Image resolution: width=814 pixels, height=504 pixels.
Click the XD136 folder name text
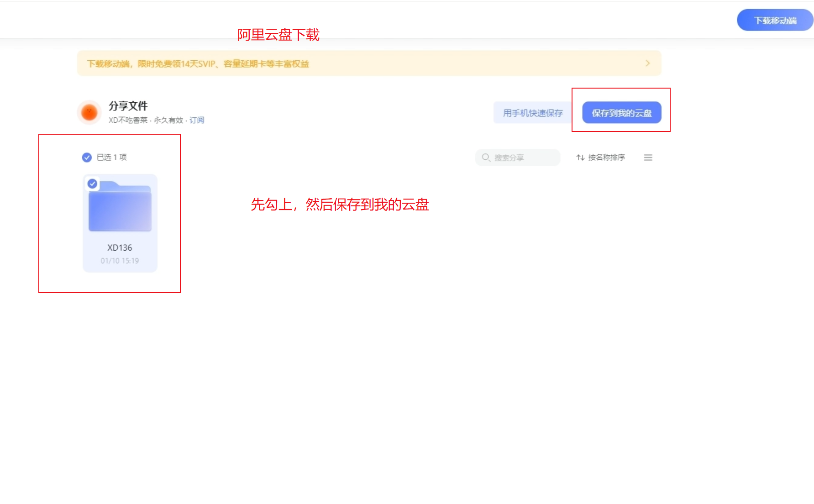120,247
